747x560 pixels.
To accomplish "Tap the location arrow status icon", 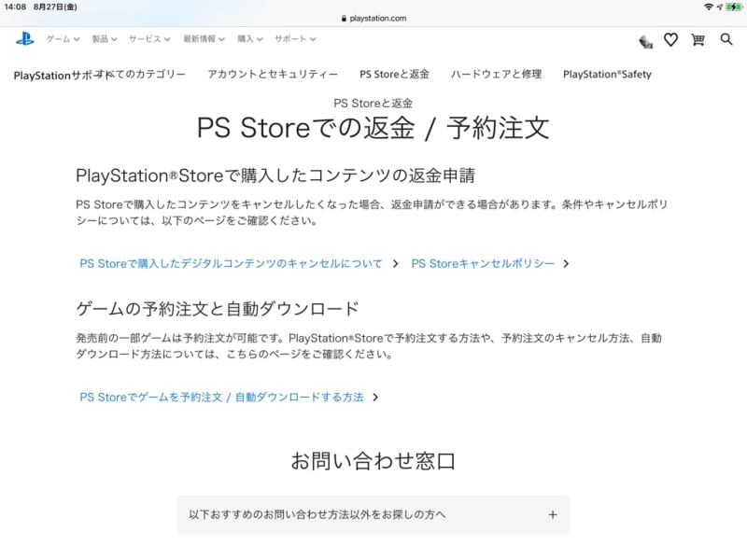I will 719,7.
